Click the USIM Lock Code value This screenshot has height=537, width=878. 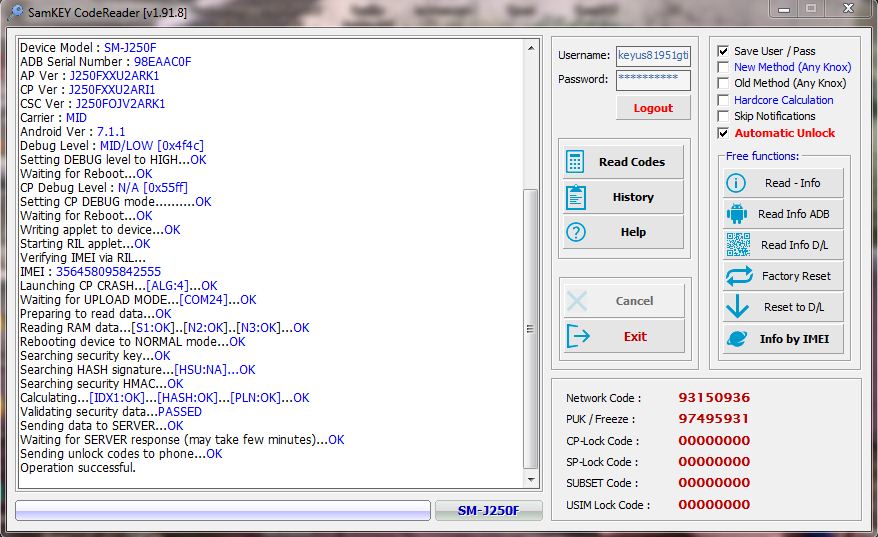(714, 505)
